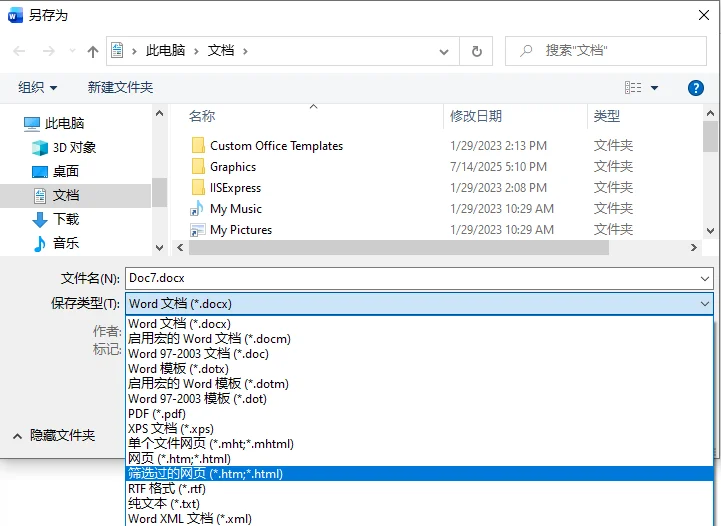This screenshot has height=526, width=721.
Task: Click the My Pictures shortcut icon
Action: tap(197, 230)
